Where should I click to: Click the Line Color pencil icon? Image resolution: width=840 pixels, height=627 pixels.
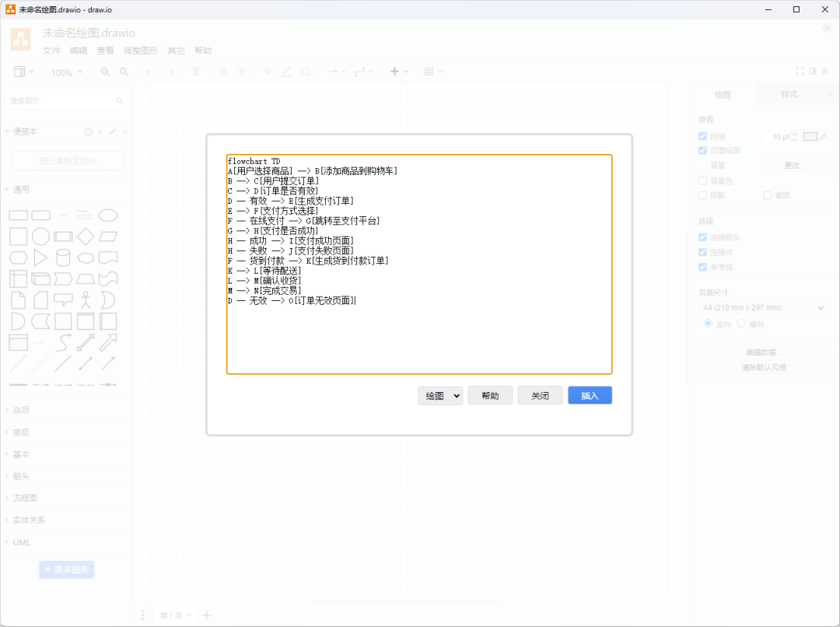tap(287, 72)
